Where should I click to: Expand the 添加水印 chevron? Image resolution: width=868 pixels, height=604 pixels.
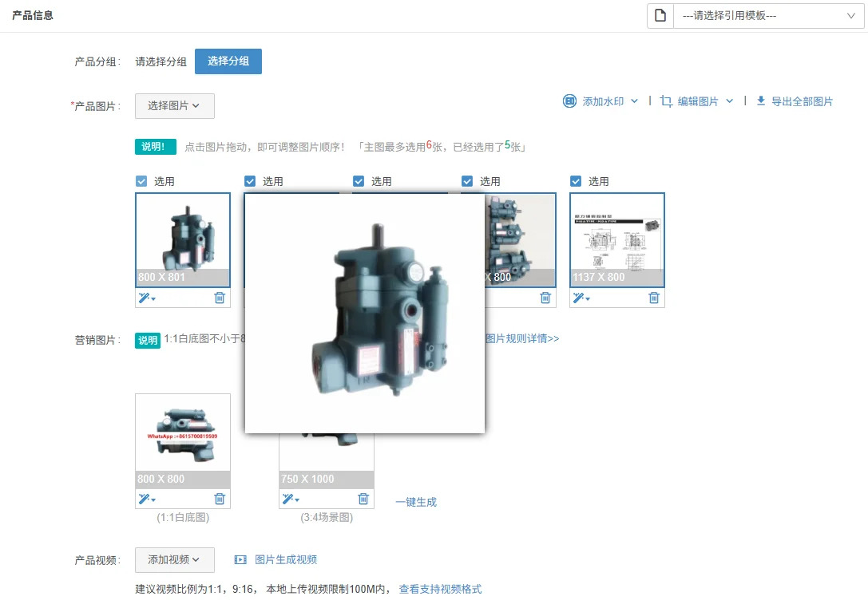pos(634,101)
